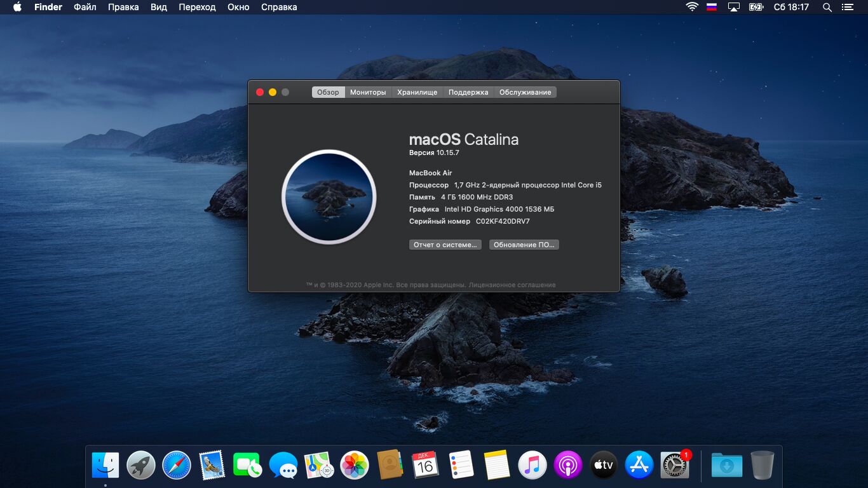
Task: Open Messages app from the Dock
Action: 283,466
